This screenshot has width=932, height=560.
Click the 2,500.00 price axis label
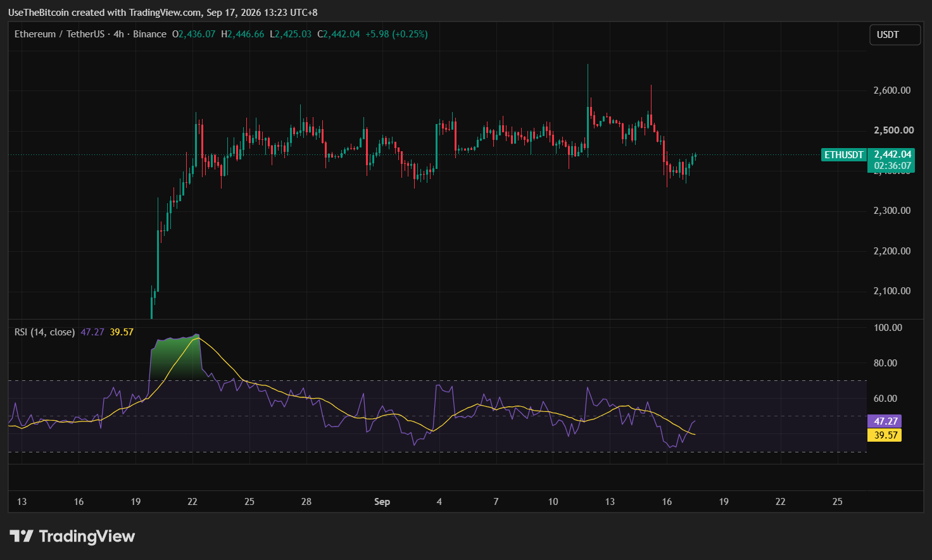[893, 130]
